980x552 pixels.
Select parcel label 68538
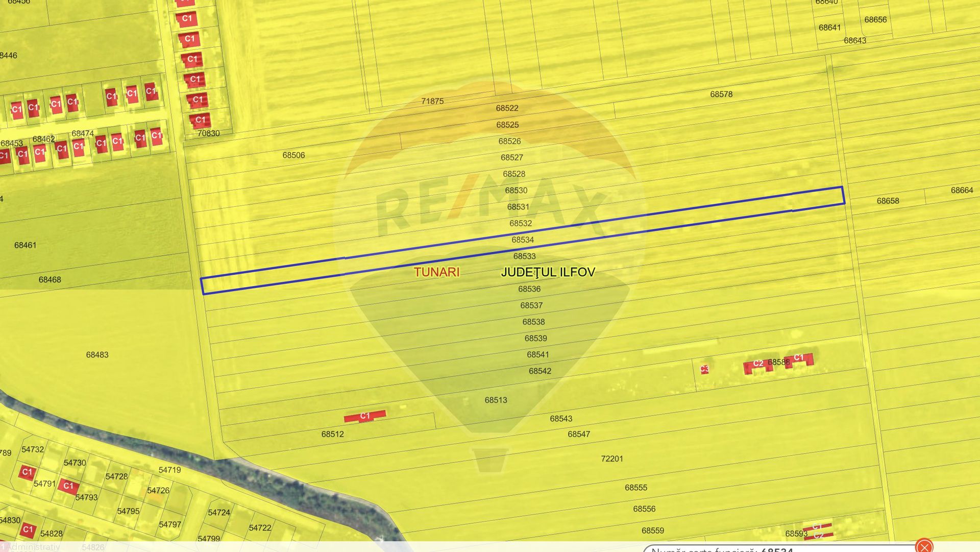(x=533, y=322)
